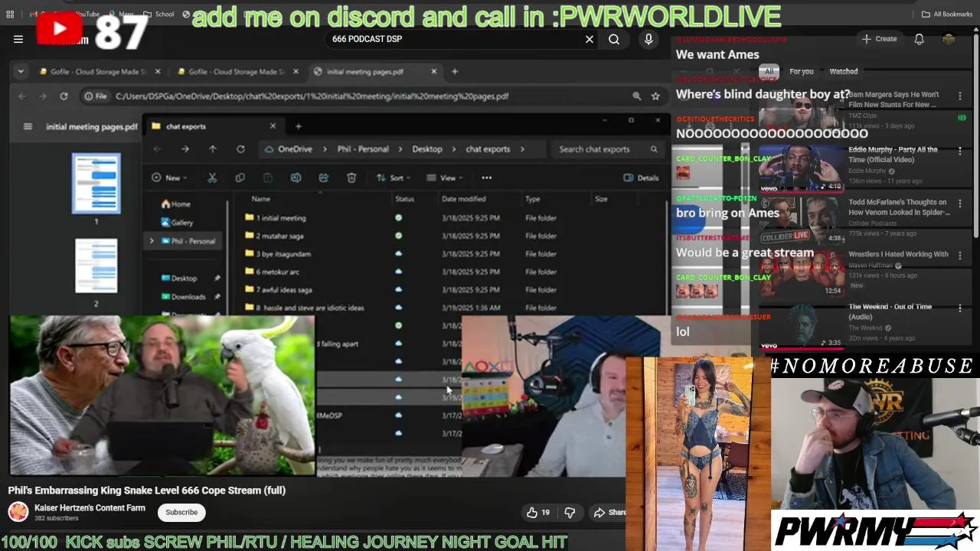The image size is (980, 551).
Task: Click the YouTube search magnifier button
Action: (614, 39)
